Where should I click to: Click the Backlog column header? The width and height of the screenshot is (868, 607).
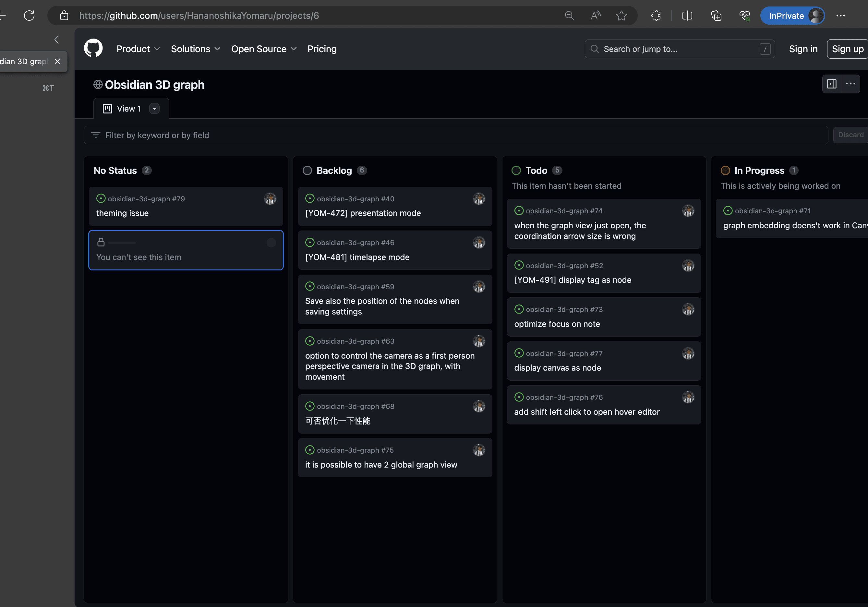[x=334, y=171]
